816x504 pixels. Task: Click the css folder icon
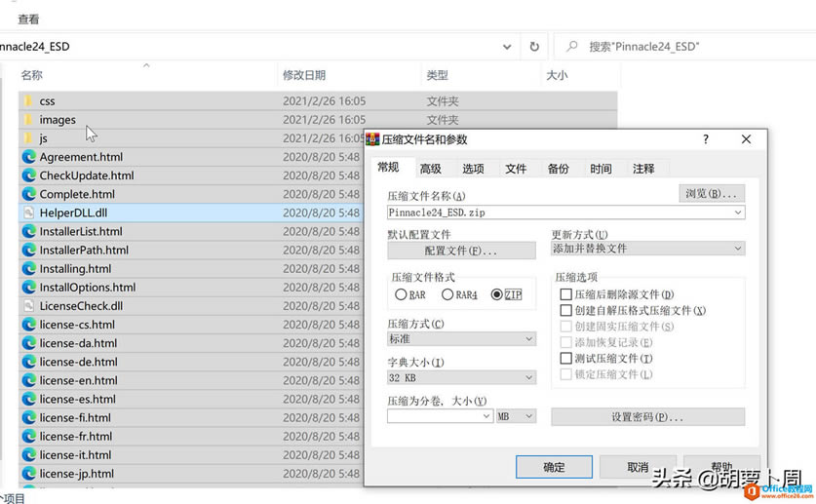pyautogui.click(x=28, y=101)
